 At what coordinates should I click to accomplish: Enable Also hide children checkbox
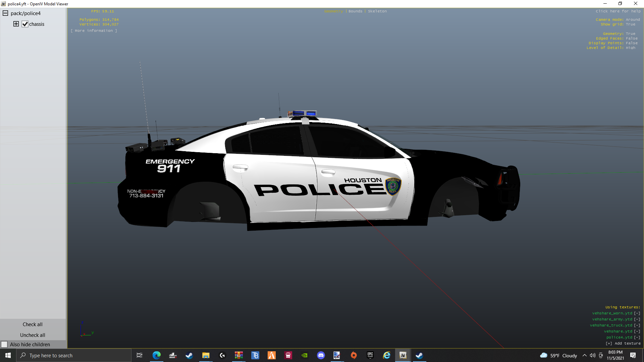coord(4,344)
